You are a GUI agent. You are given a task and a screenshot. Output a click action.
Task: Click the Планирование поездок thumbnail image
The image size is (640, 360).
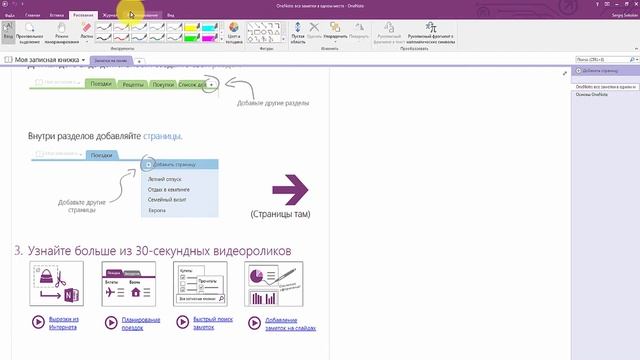[x=129, y=284]
